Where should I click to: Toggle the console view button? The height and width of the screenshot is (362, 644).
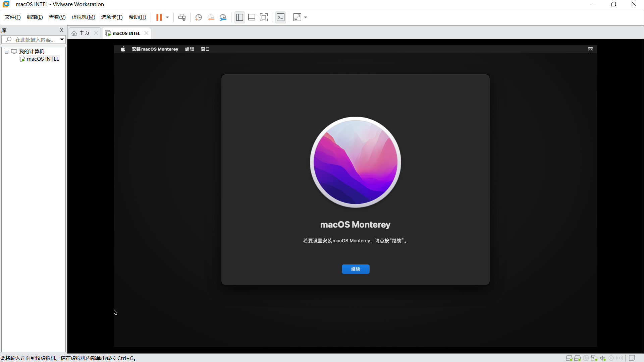pyautogui.click(x=280, y=17)
